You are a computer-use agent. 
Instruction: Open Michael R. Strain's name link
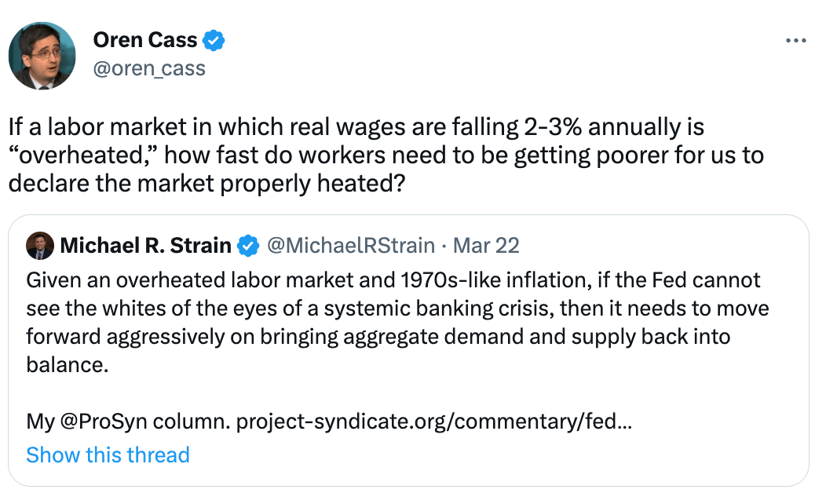[x=145, y=246]
